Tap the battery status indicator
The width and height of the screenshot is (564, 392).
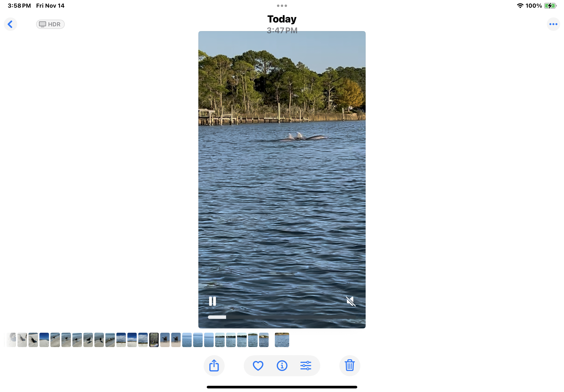click(x=550, y=6)
